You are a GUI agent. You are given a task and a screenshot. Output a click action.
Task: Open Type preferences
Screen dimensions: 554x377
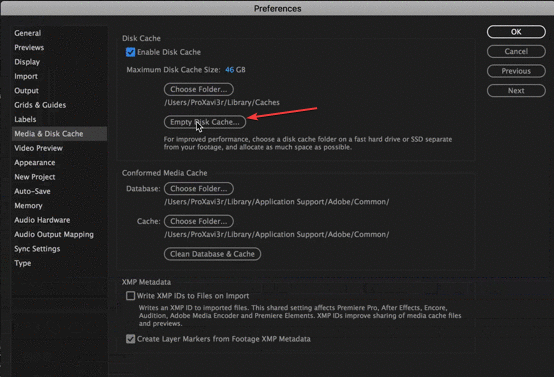point(23,263)
